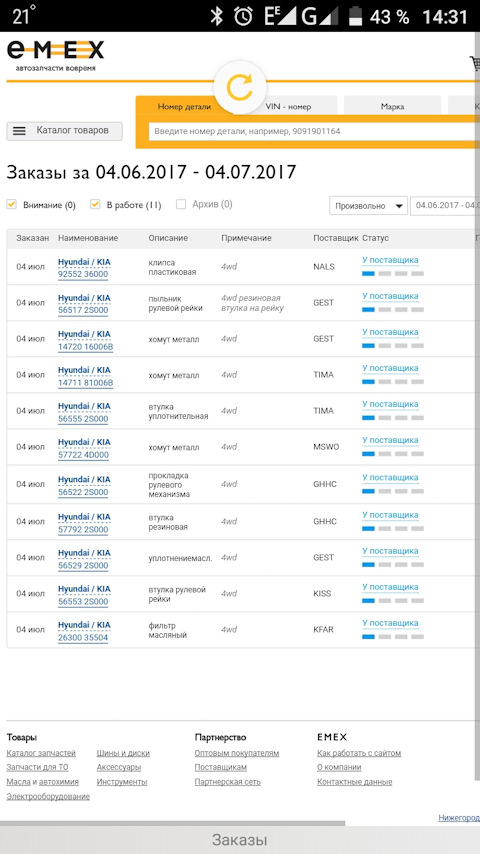This screenshot has width=480, height=854.
Task: Open part number 57722 4D000
Action: click(83, 455)
